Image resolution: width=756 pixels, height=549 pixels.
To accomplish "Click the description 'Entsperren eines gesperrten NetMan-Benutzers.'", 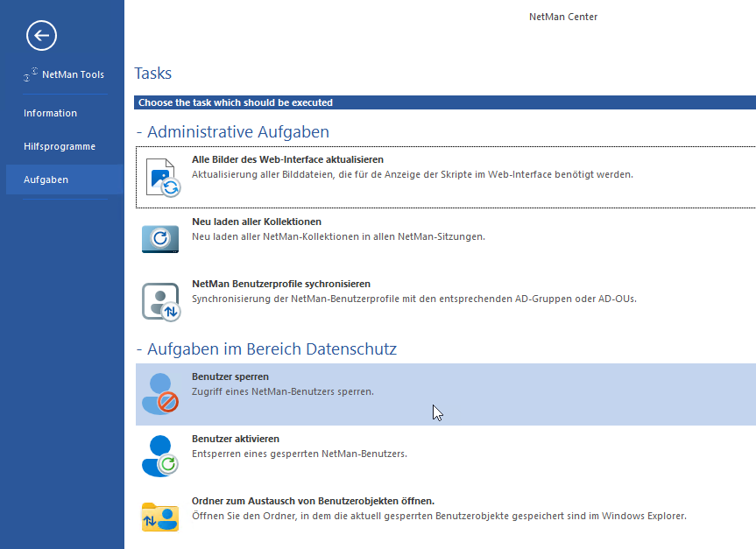I will point(300,454).
